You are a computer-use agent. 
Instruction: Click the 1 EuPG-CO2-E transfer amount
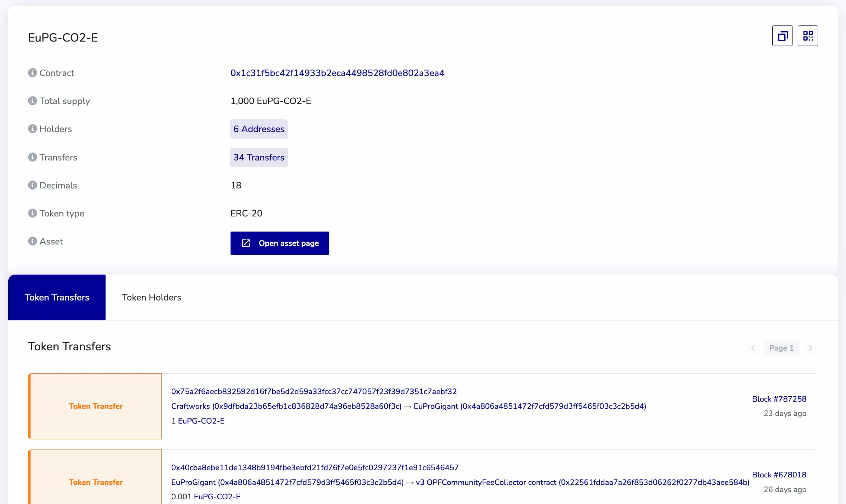198,421
